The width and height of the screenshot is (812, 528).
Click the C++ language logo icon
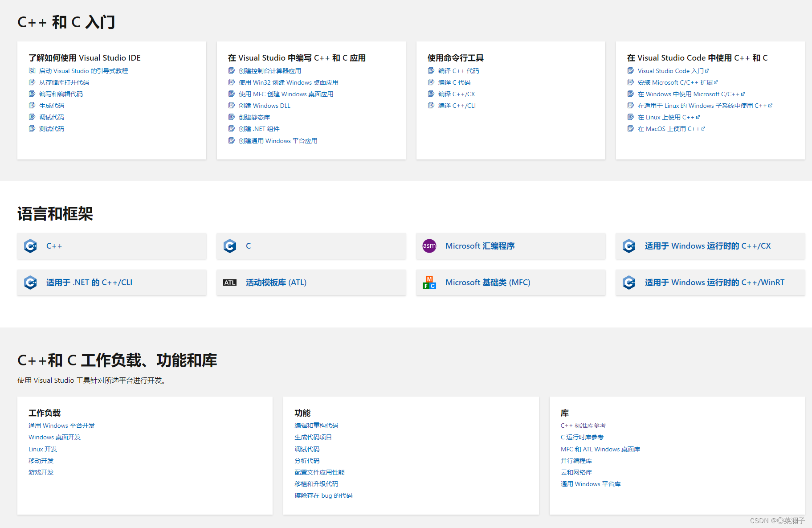30,246
